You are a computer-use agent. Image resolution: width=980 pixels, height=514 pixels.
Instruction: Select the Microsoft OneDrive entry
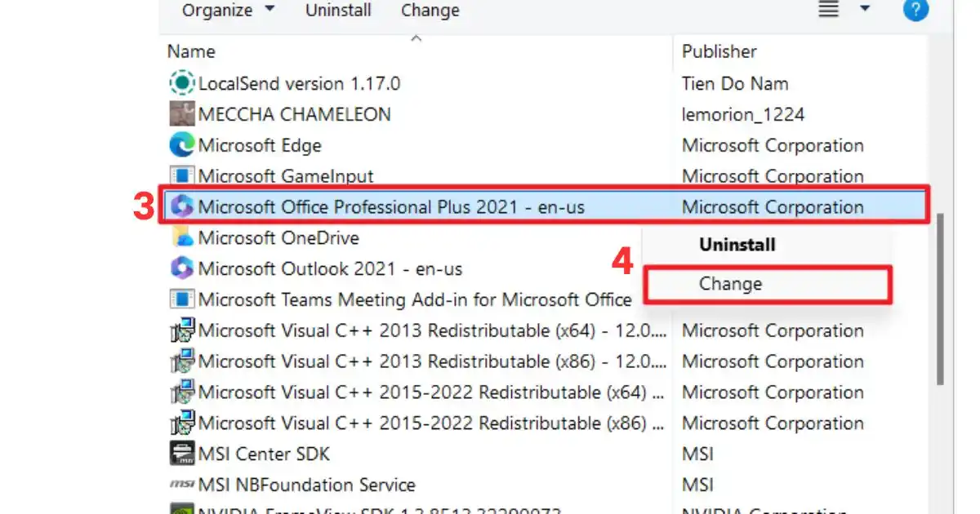tap(278, 237)
